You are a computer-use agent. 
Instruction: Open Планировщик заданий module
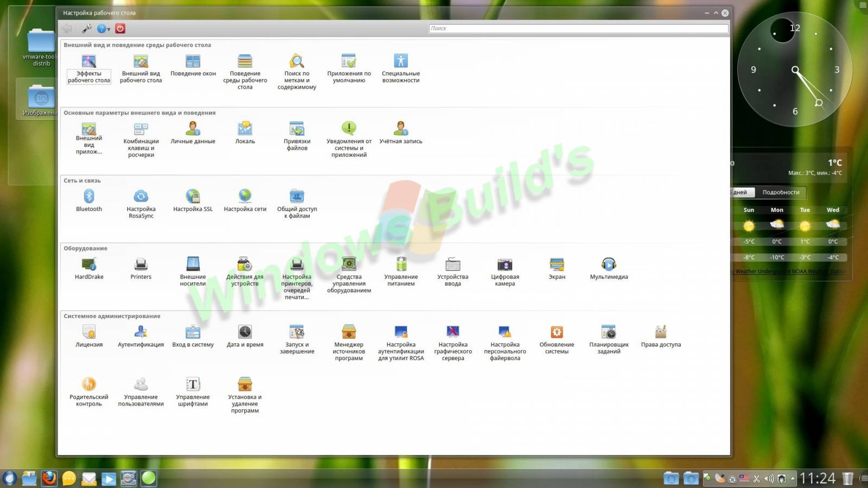tap(609, 340)
